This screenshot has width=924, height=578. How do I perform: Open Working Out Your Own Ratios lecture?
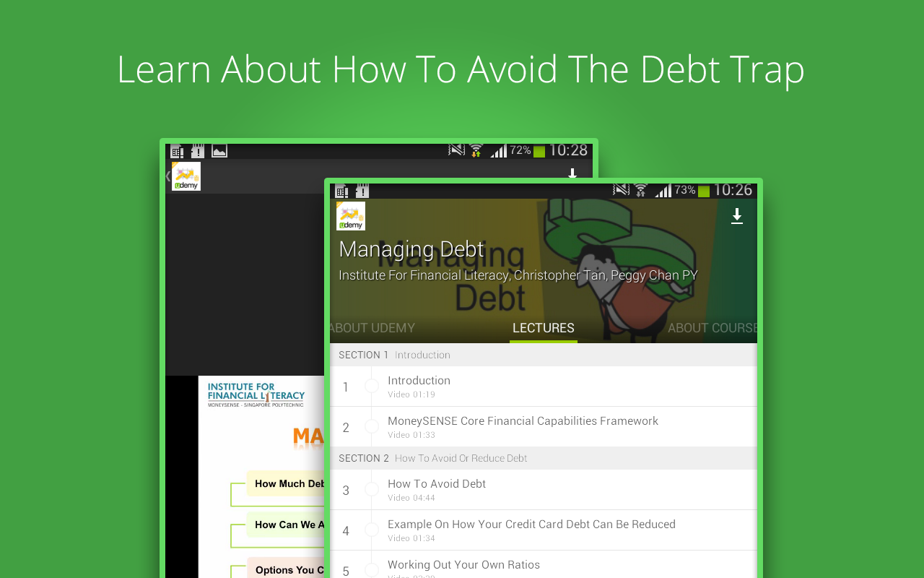(544, 564)
